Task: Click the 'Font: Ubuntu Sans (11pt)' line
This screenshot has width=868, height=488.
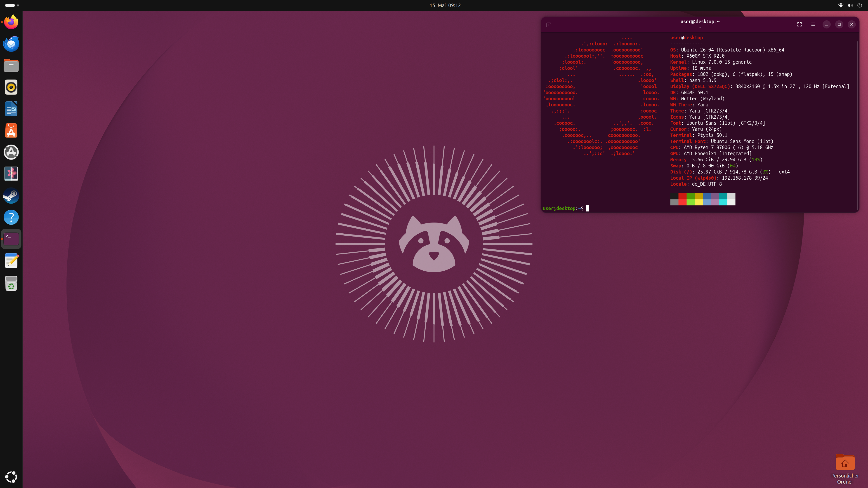Action: click(x=718, y=123)
